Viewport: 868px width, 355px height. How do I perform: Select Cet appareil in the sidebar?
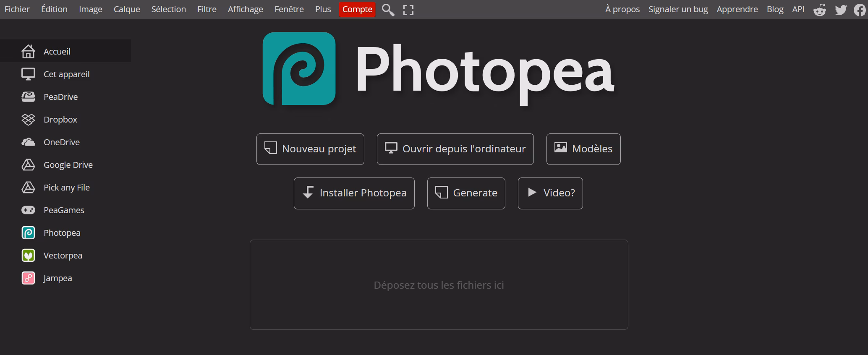pyautogui.click(x=65, y=74)
